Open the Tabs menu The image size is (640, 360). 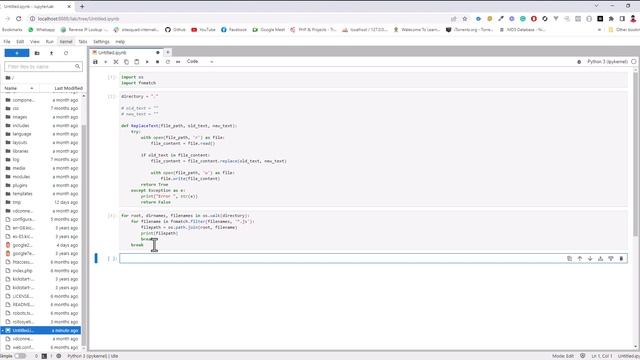coord(83,42)
